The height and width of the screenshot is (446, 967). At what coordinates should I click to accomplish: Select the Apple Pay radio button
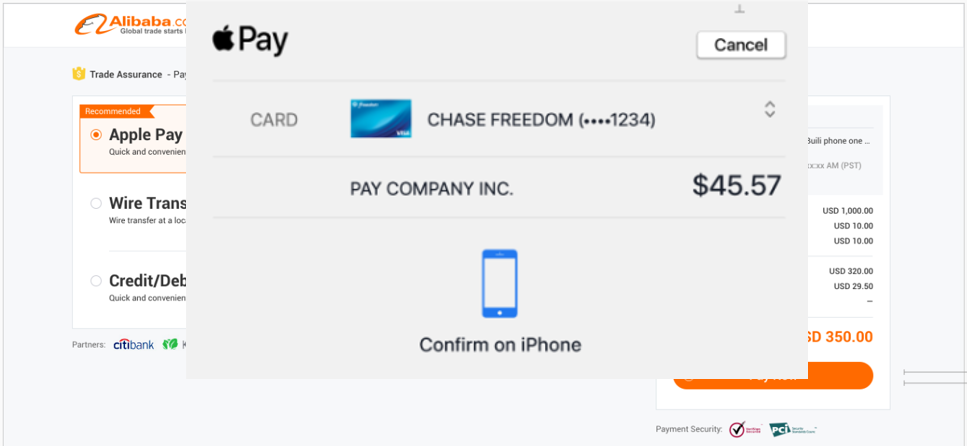[x=96, y=134]
